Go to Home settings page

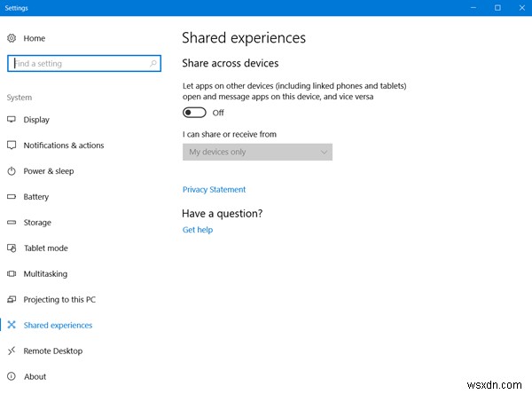[35, 38]
